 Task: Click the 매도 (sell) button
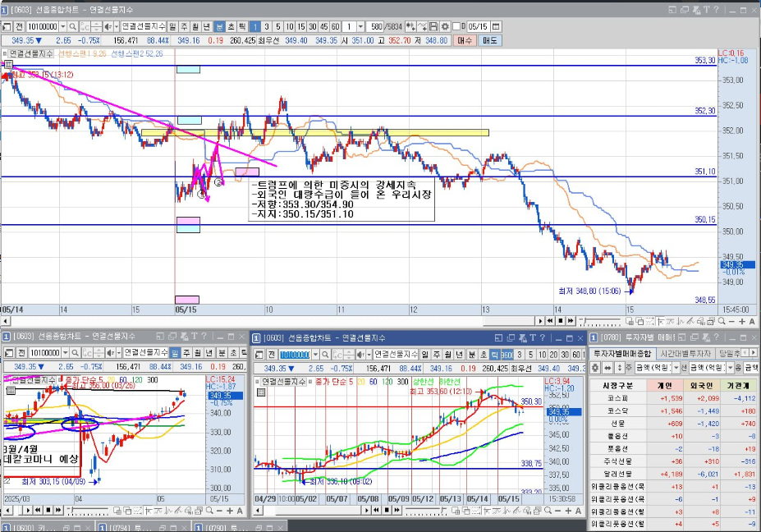click(490, 41)
